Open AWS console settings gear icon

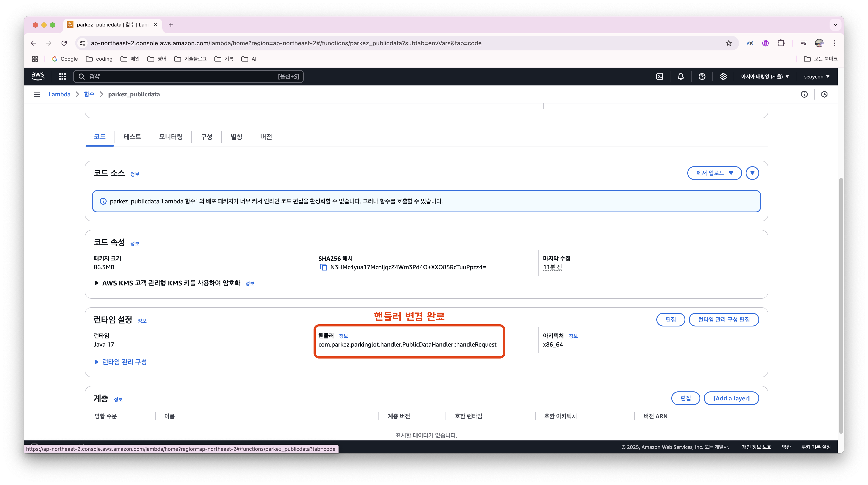723,76
